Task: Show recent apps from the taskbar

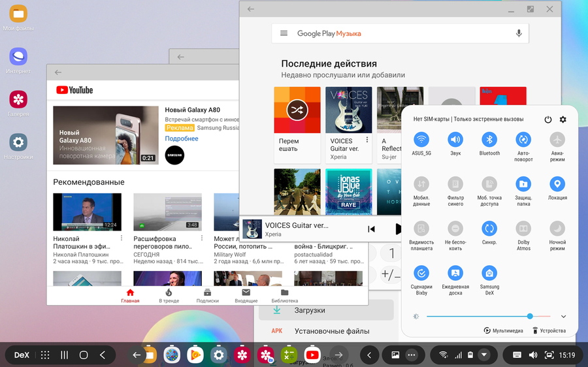Action: (x=65, y=355)
